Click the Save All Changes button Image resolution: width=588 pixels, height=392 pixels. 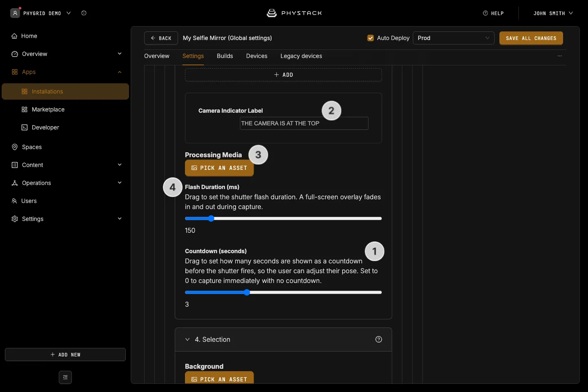(531, 38)
